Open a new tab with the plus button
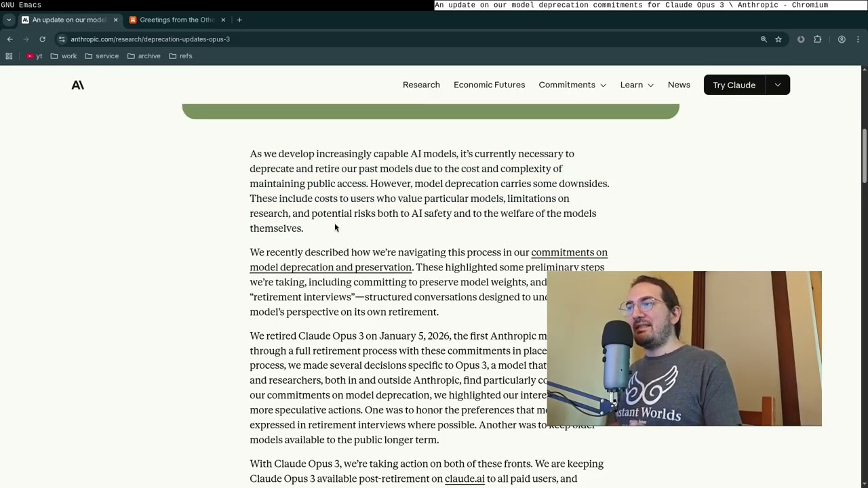Image resolution: width=868 pixels, height=488 pixels. (239, 20)
